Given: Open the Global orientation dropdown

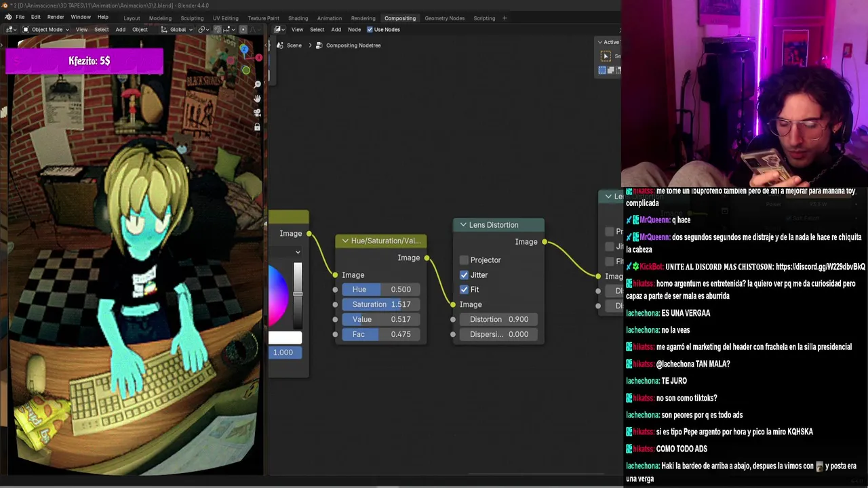Looking at the screenshot, I should click(x=178, y=30).
